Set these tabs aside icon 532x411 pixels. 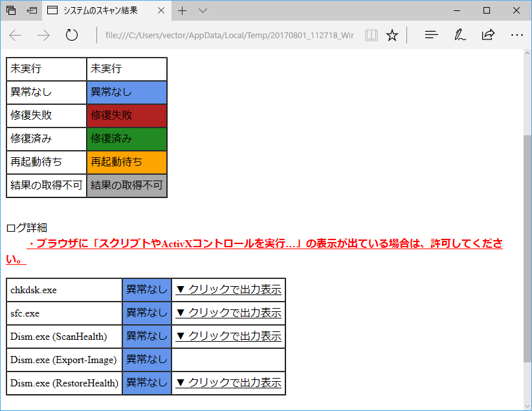tap(32, 10)
